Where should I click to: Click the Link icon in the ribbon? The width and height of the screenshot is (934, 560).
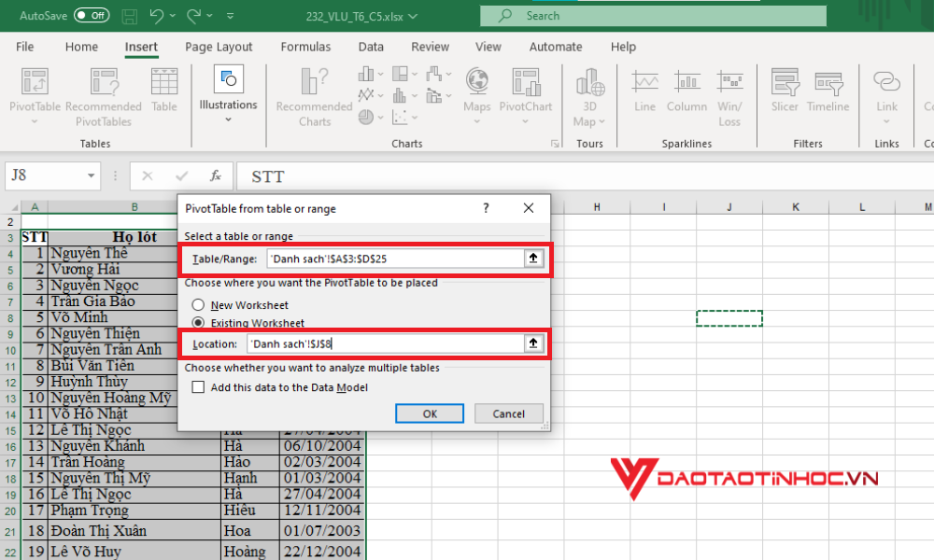point(886,84)
